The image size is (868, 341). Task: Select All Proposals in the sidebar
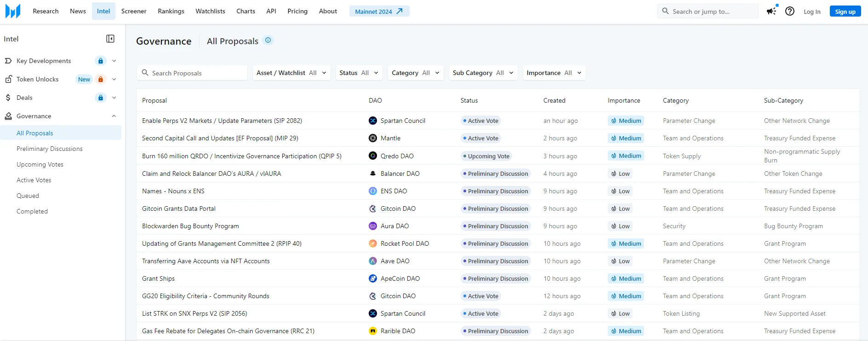coord(61,133)
